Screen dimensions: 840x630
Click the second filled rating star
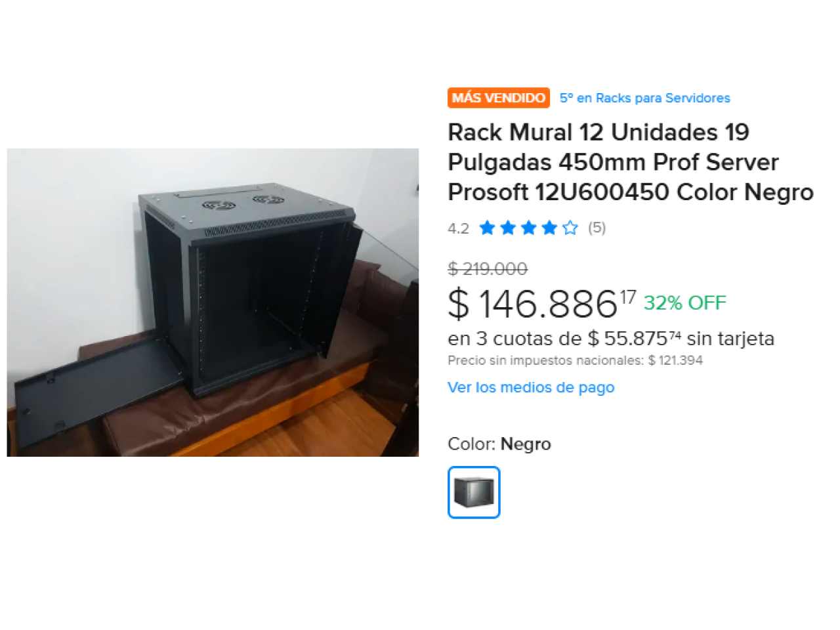[508, 228]
